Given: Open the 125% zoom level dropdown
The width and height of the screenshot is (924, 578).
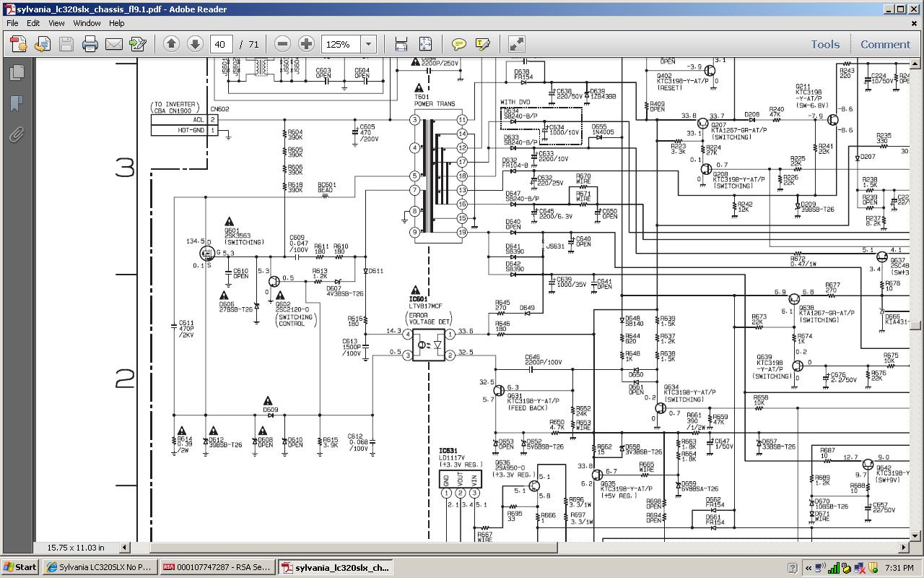Looking at the screenshot, I should tap(368, 44).
